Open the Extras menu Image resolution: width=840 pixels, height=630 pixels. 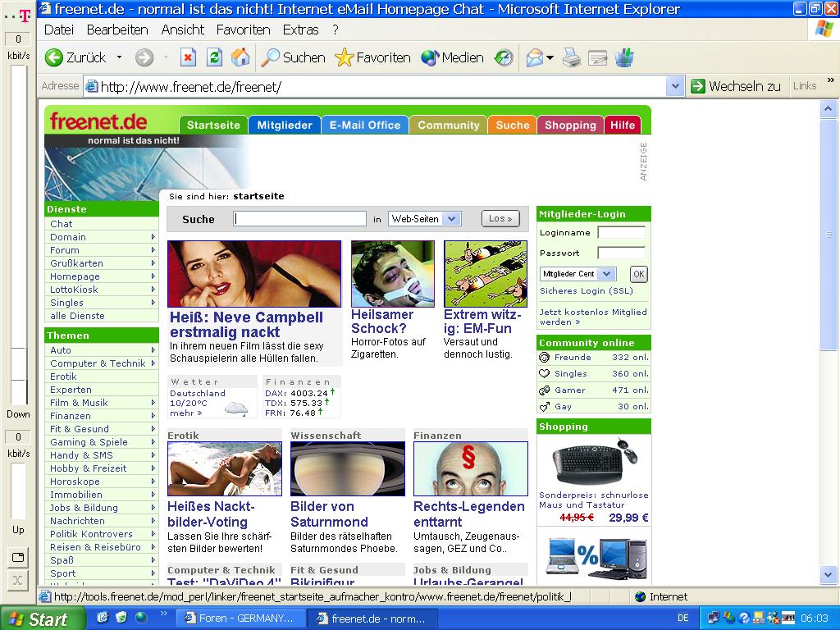click(x=300, y=30)
